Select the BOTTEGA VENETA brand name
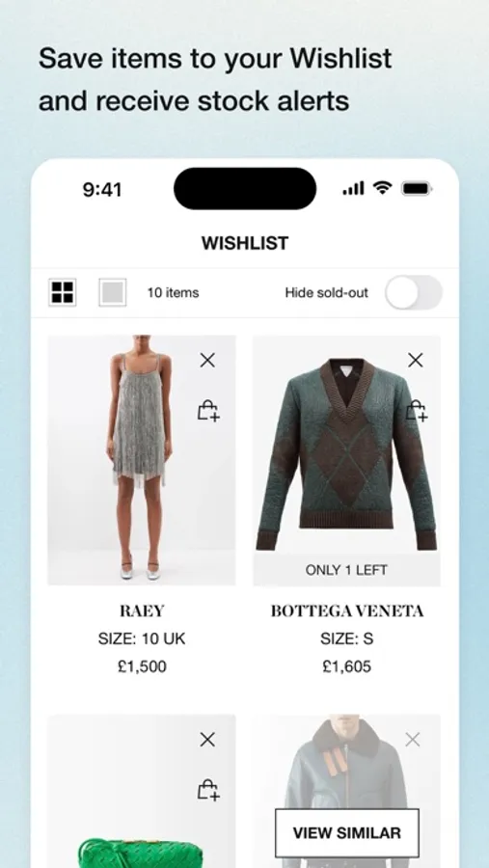 click(x=346, y=610)
